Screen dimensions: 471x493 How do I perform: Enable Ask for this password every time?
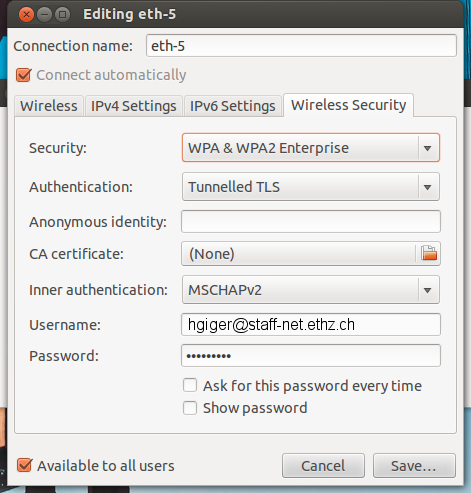190,385
